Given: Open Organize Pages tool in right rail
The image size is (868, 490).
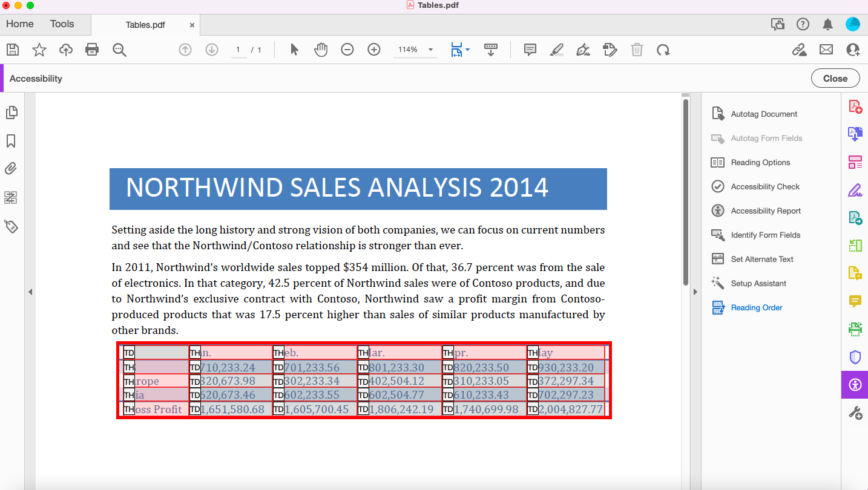Looking at the screenshot, I should [x=855, y=162].
